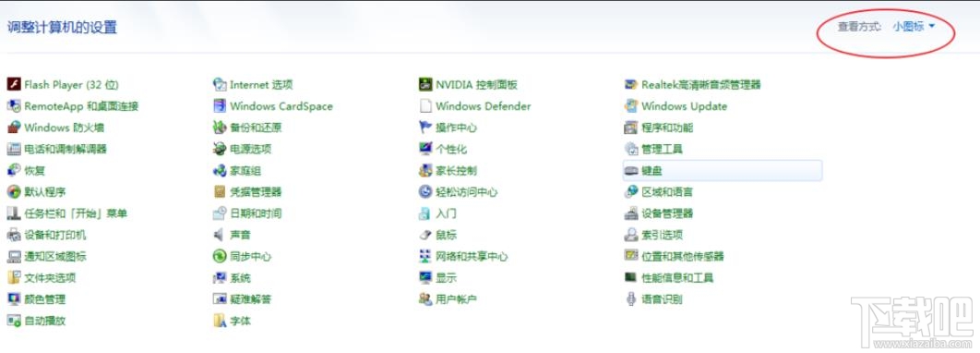
Task: Open the 管理工具 link
Action: coord(662,149)
